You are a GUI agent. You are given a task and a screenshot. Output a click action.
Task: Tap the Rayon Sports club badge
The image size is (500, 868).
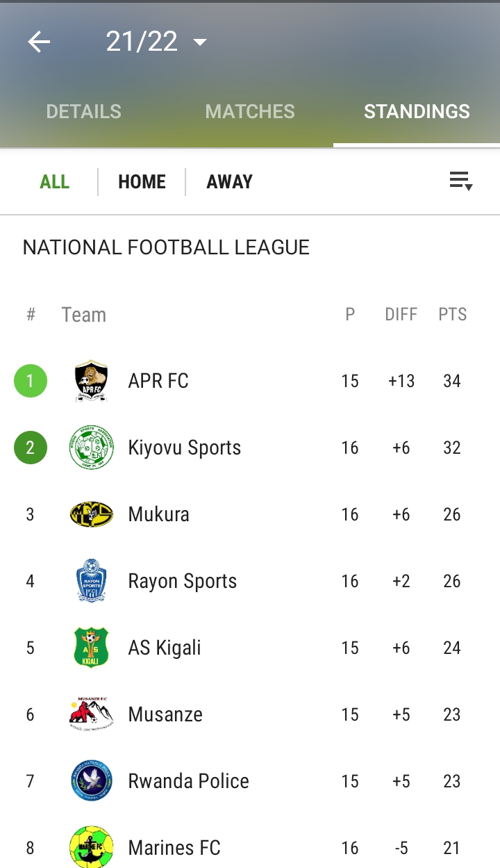92,581
